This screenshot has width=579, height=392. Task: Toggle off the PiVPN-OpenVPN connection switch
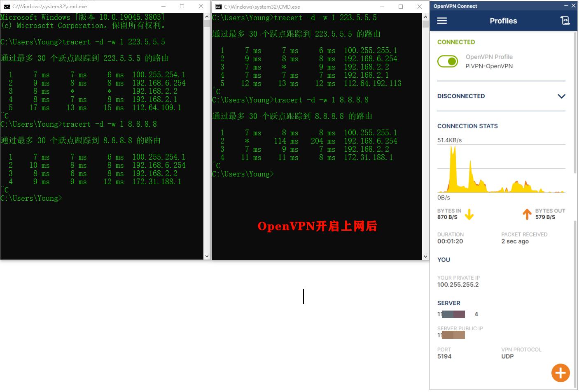448,61
